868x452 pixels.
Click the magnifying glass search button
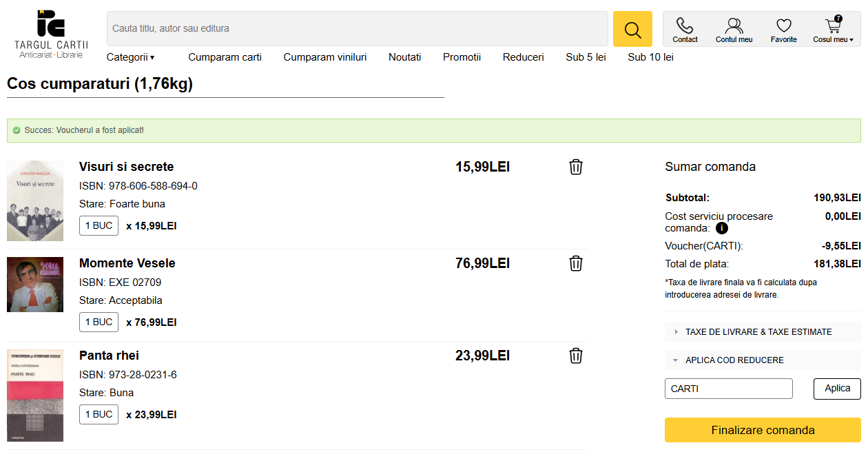coord(632,29)
